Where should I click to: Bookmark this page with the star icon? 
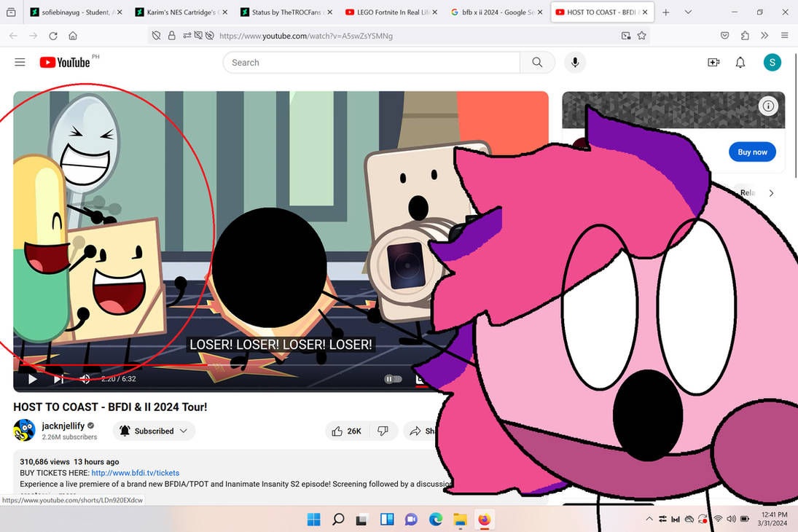641,35
